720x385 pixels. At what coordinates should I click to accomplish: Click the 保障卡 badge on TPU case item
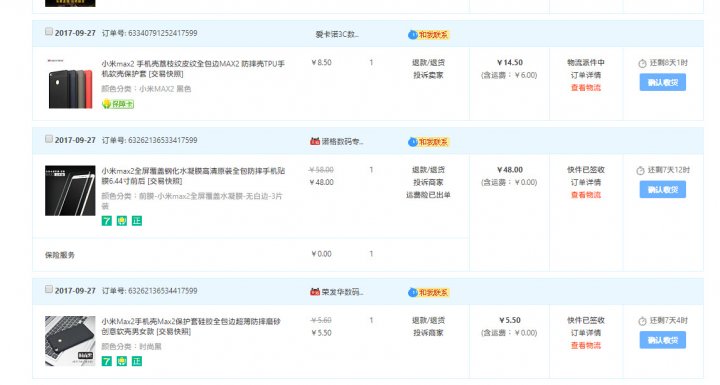point(118,104)
